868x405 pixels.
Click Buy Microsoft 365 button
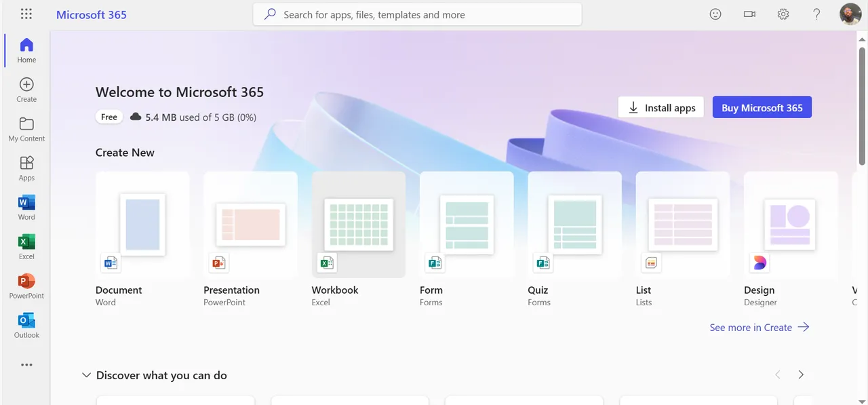coord(762,107)
